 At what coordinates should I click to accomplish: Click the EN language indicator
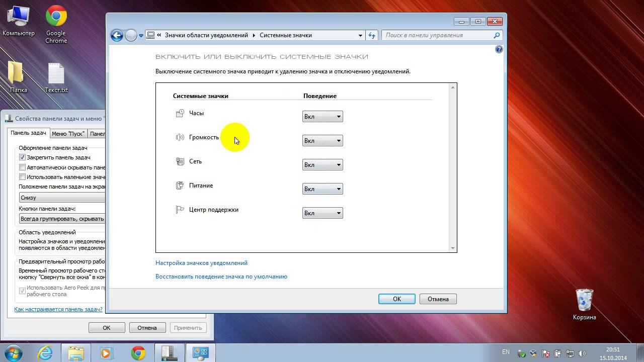(x=506, y=352)
